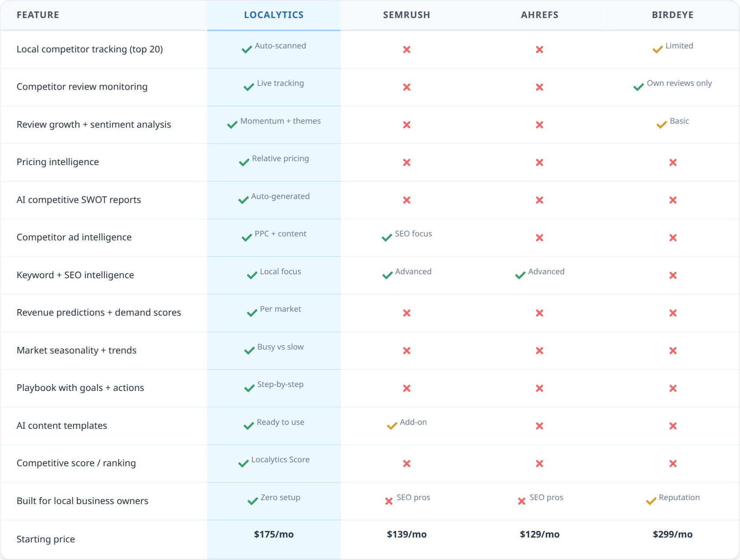
Task: Click the Pricing intelligence feature label
Action: click(58, 162)
